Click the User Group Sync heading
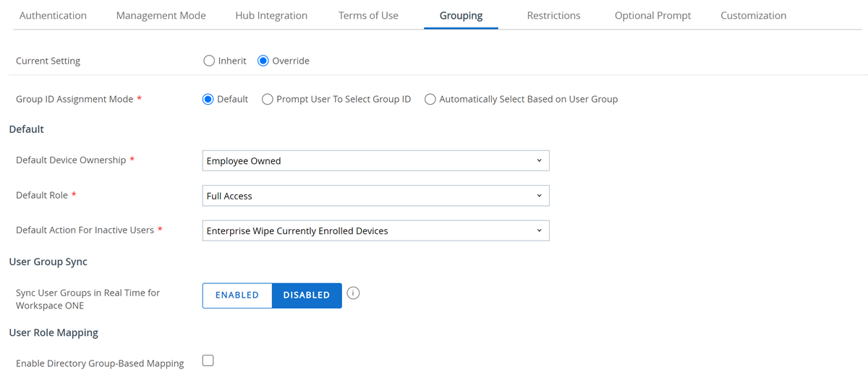This screenshot has height=380, width=868. (48, 262)
